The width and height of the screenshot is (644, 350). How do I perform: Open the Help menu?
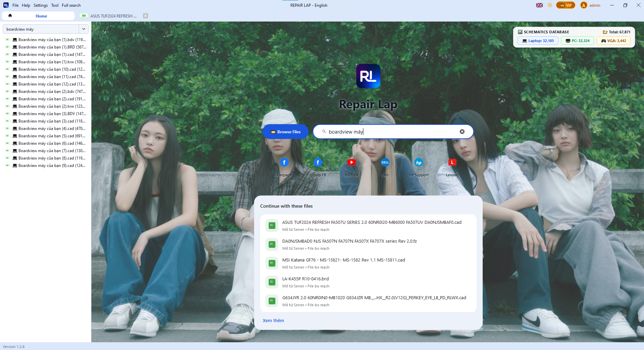(26, 5)
